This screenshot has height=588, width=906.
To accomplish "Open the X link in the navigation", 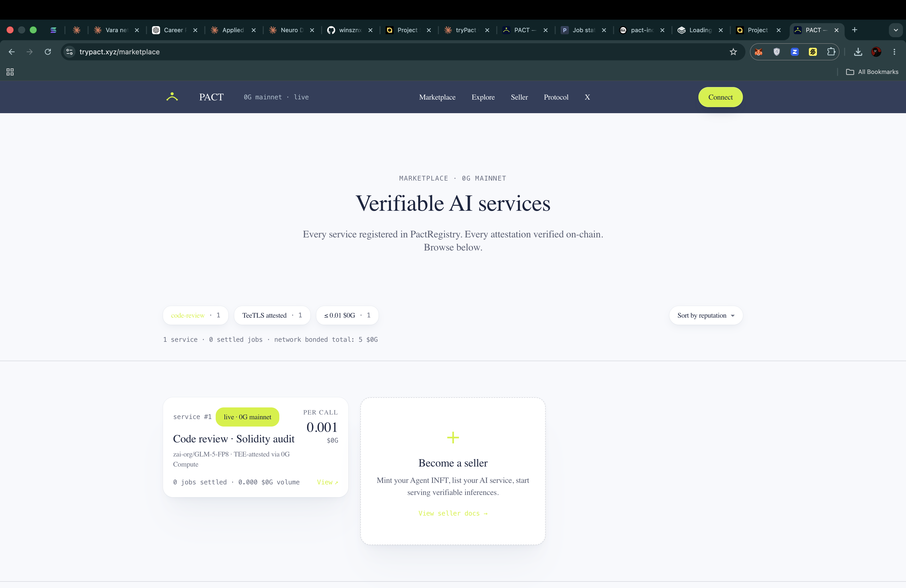I will (x=587, y=97).
